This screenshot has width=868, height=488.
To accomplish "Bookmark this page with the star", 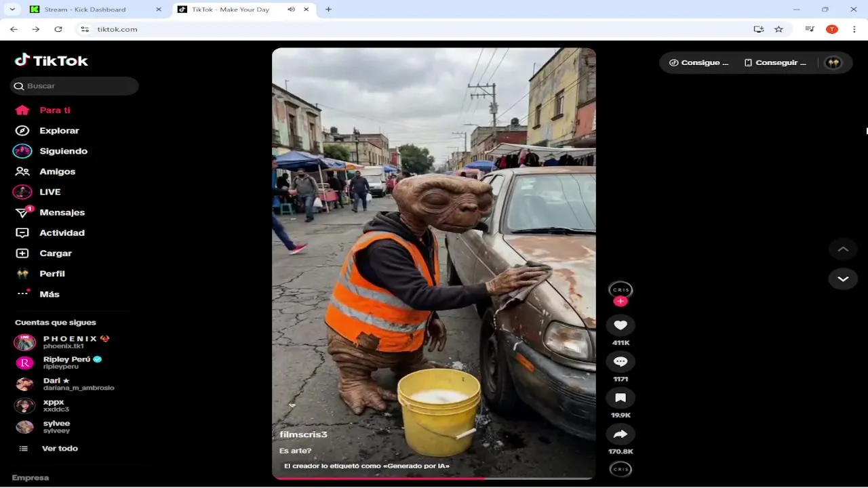I will coord(778,29).
